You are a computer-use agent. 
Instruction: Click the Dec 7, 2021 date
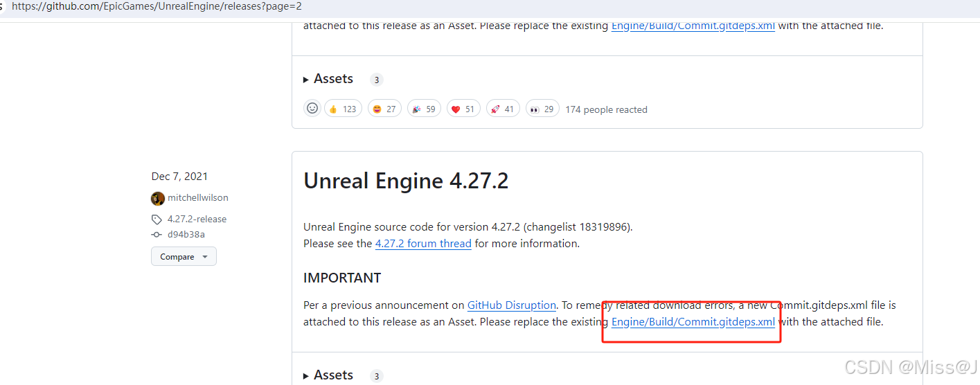179,177
